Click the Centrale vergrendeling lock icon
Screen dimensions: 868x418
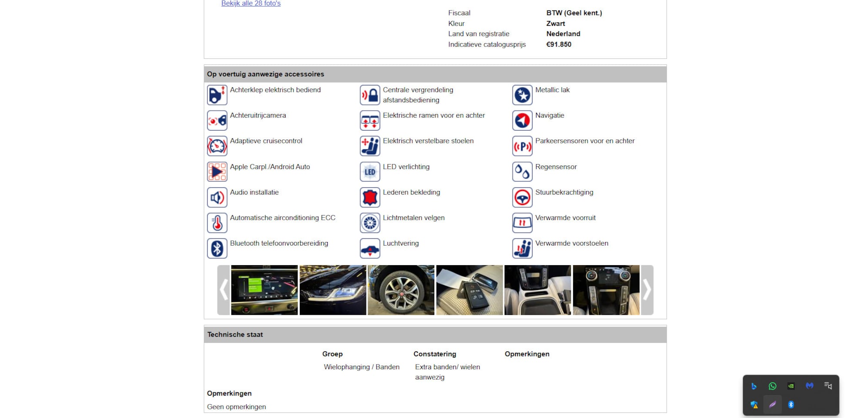[370, 95]
